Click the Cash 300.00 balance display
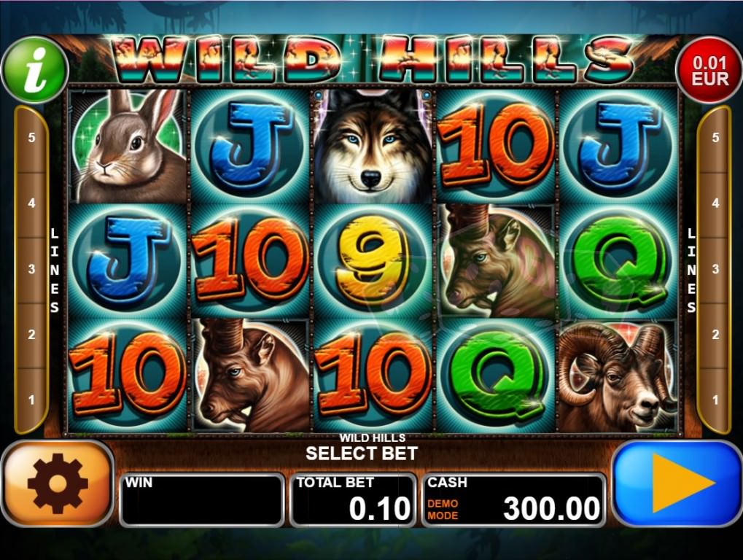Image resolution: width=743 pixels, height=560 pixels. pyautogui.click(x=513, y=499)
